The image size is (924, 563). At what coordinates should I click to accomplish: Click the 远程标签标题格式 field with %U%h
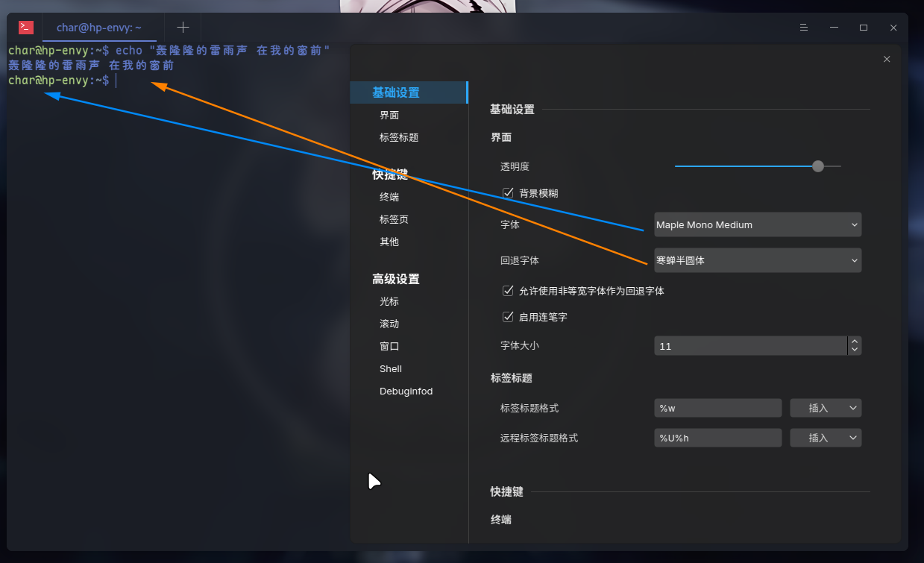tap(717, 438)
